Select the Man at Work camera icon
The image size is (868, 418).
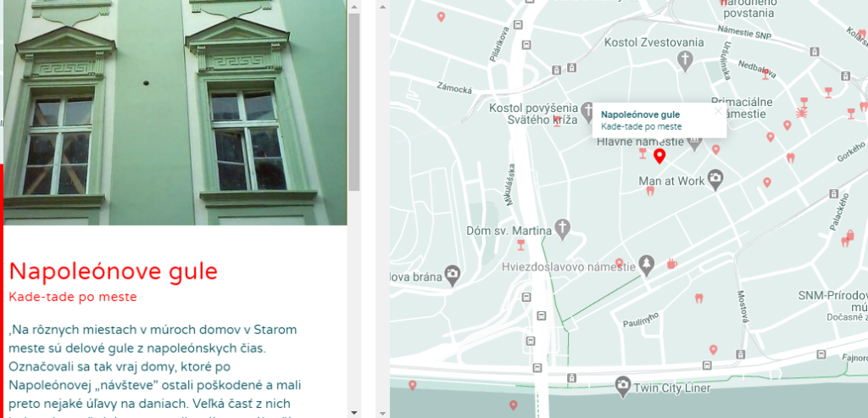point(715,179)
